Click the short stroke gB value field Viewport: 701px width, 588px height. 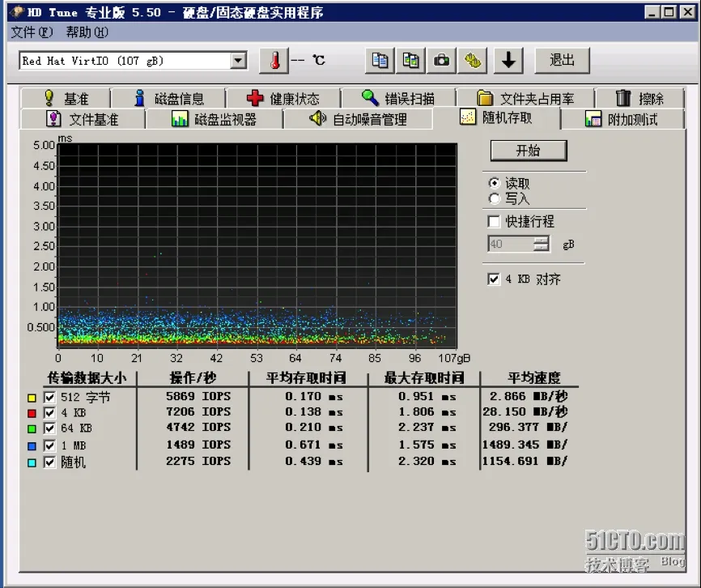511,244
